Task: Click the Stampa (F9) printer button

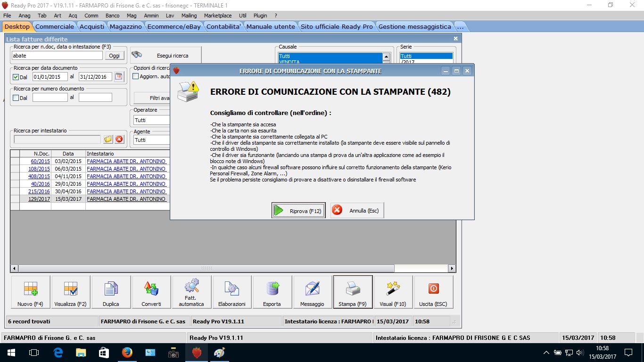Action: click(353, 292)
